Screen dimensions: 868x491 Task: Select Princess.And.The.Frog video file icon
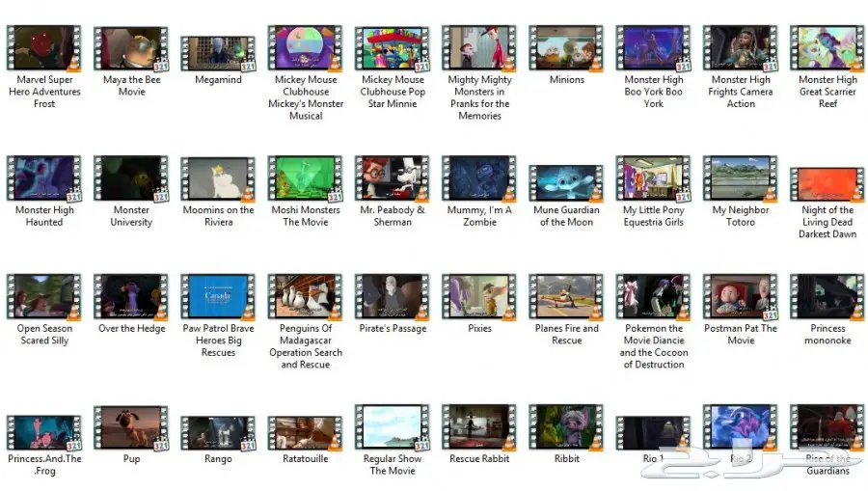(43, 432)
